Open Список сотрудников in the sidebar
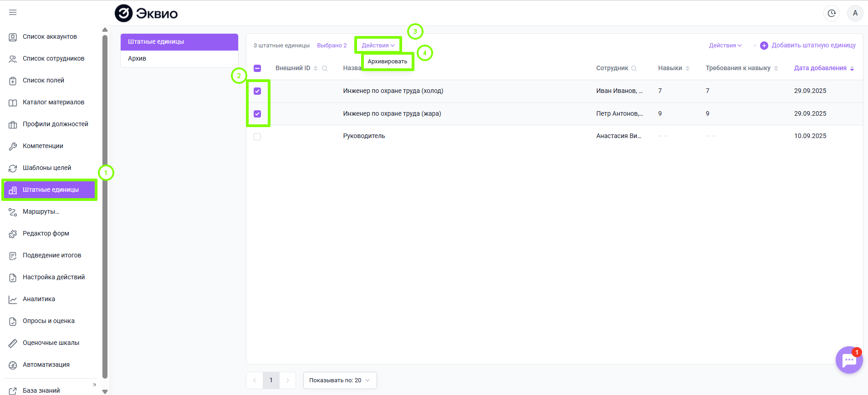 [53, 59]
